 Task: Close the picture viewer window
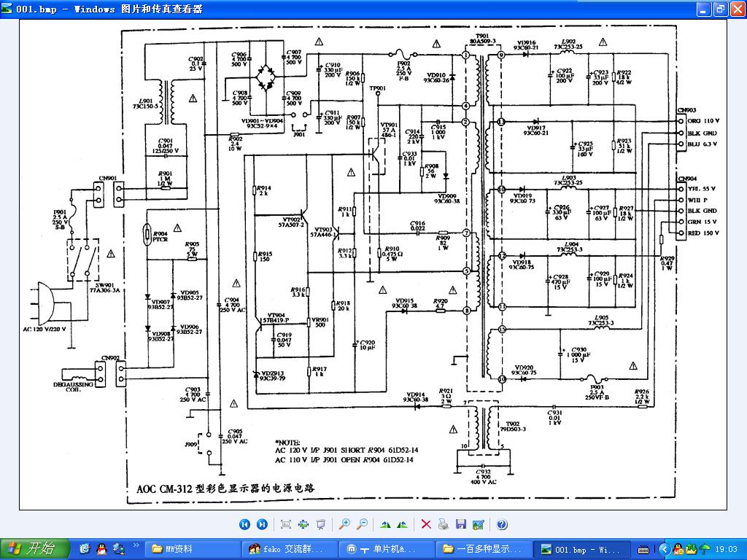(737, 9)
